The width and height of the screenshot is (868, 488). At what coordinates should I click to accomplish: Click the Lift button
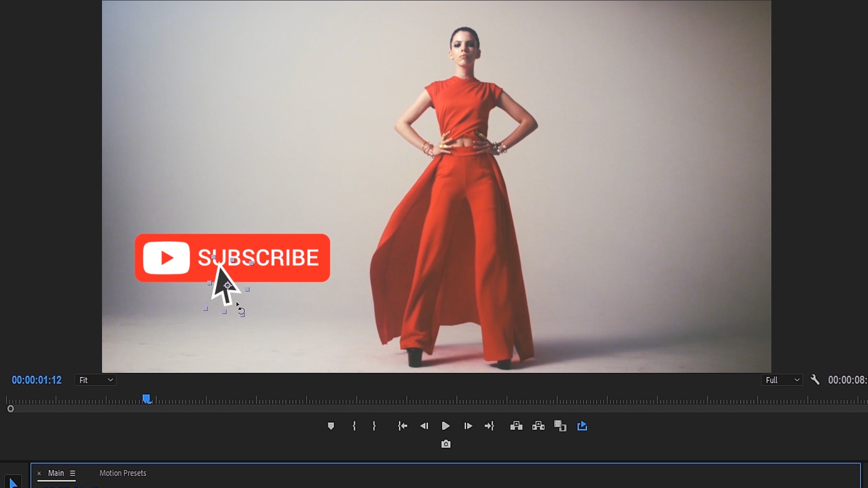516,426
